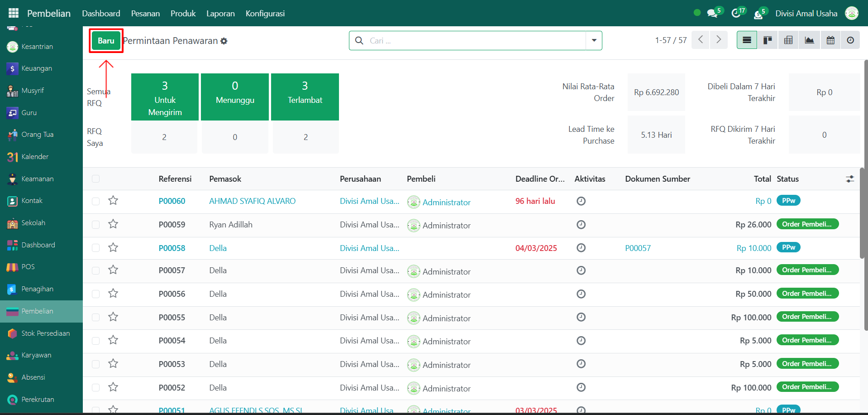Tick the select-all header checkbox
Viewport: 868px width, 415px height.
95,179
